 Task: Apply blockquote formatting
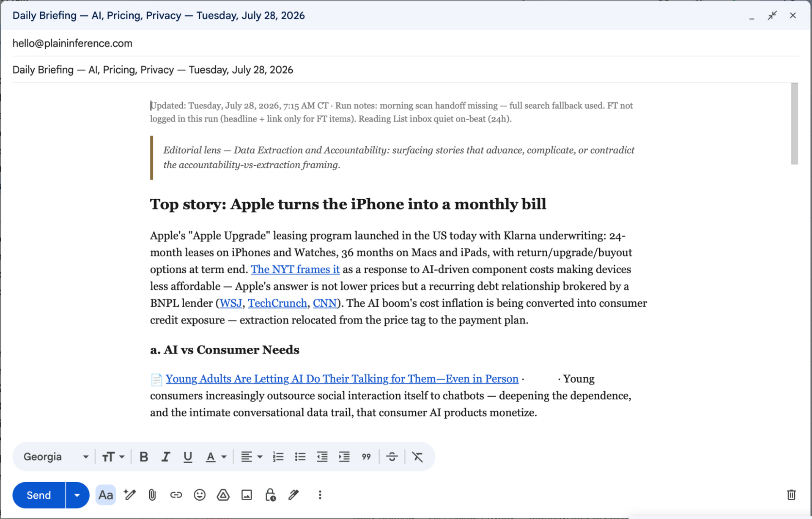(366, 457)
